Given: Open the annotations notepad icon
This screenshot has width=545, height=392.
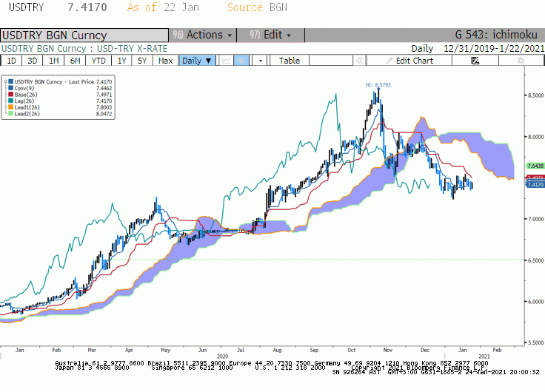Looking at the screenshot, I should point(475,61).
